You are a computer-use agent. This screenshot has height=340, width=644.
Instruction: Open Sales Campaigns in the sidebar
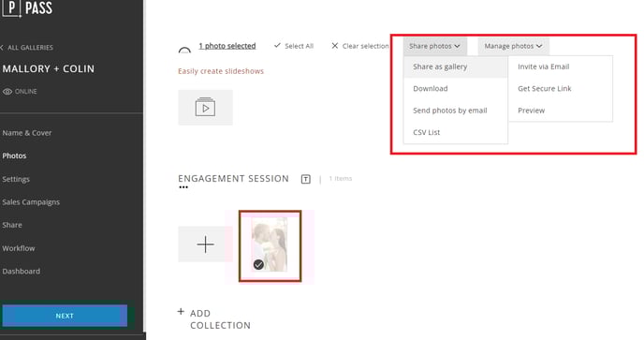click(x=31, y=202)
